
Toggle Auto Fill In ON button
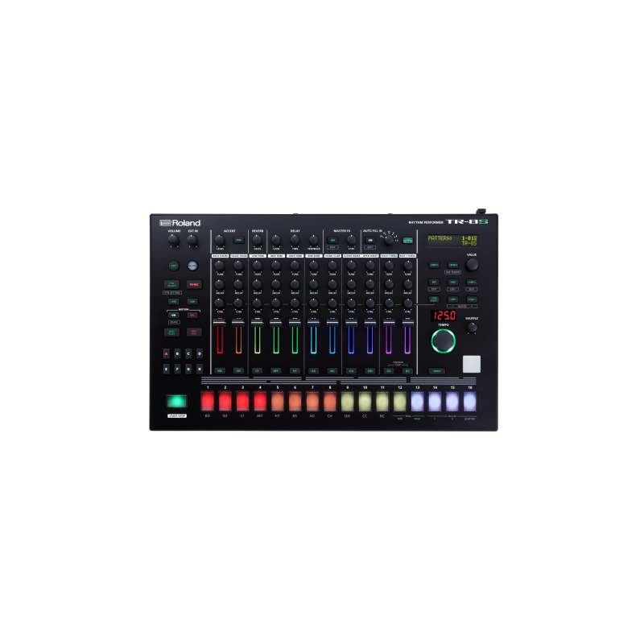pyautogui.click(x=370, y=240)
